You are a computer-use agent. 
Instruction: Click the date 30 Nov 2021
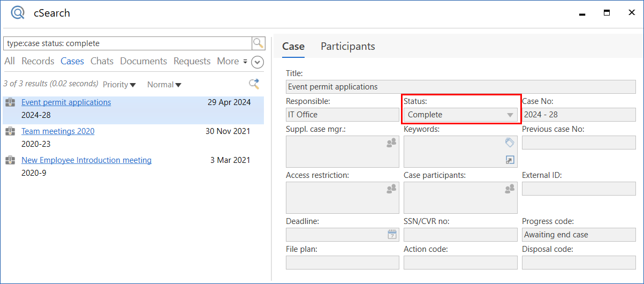click(228, 131)
